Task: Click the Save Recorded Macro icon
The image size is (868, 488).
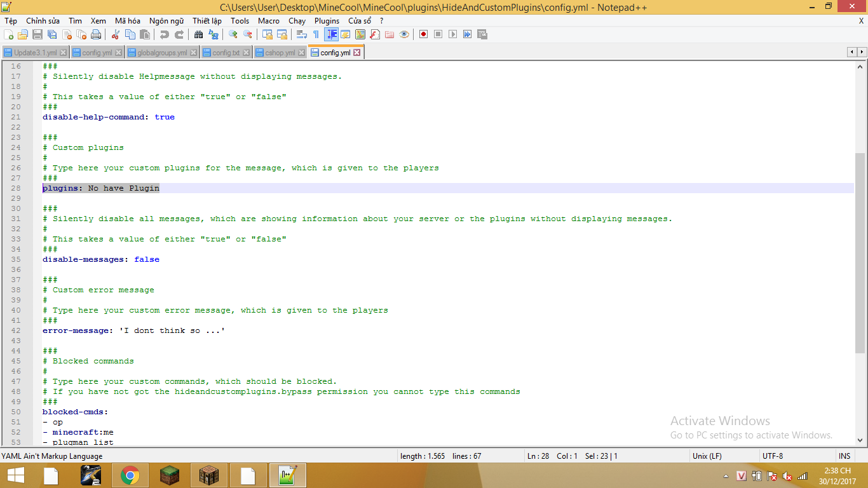Action: point(482,34)
